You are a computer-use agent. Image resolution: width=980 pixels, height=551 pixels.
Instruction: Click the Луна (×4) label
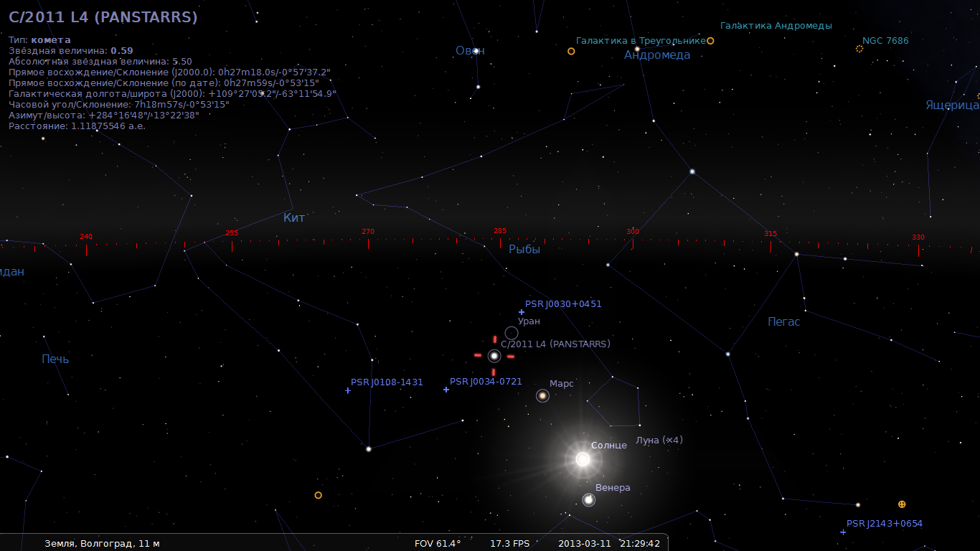pyautogui.click(x=659, y=440)
